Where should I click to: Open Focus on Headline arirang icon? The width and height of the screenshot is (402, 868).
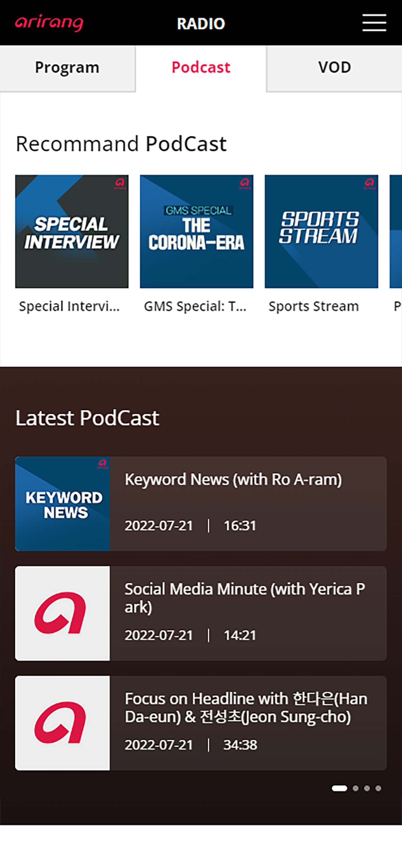point(62,723)
